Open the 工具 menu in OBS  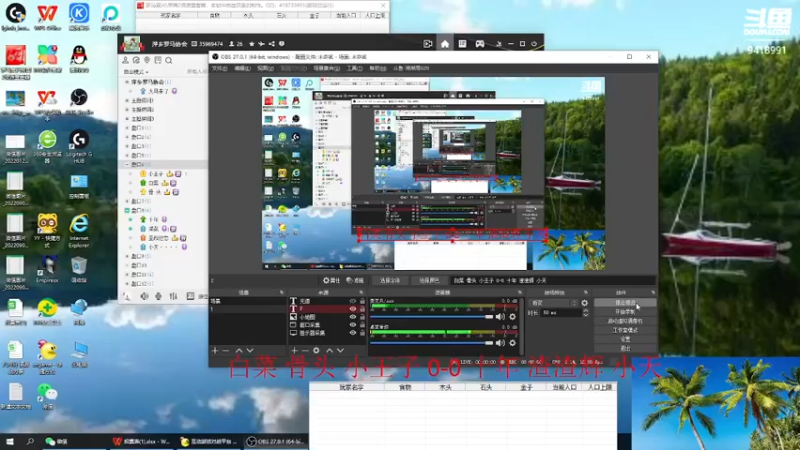pyautogui.click(x=355, y=68)
